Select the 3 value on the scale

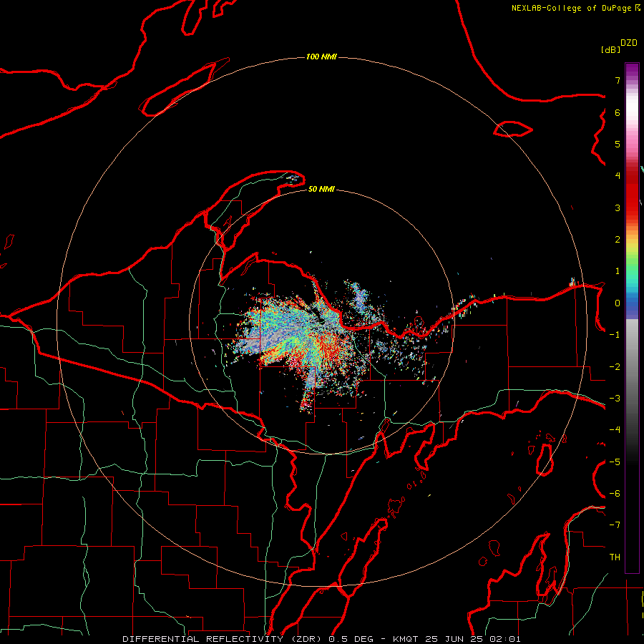pyautogui.click(x=618, y=208)
